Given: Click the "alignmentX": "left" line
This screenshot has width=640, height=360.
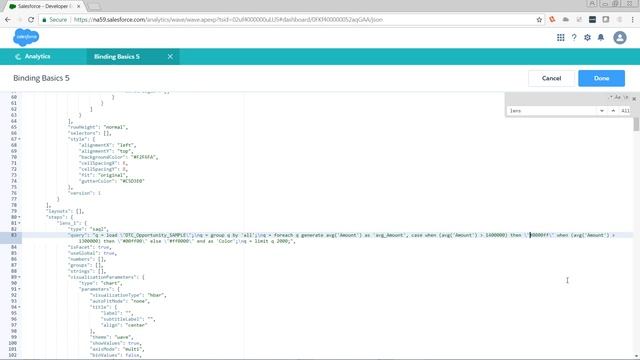Looking at the screenshot, I should pos(107,145).
